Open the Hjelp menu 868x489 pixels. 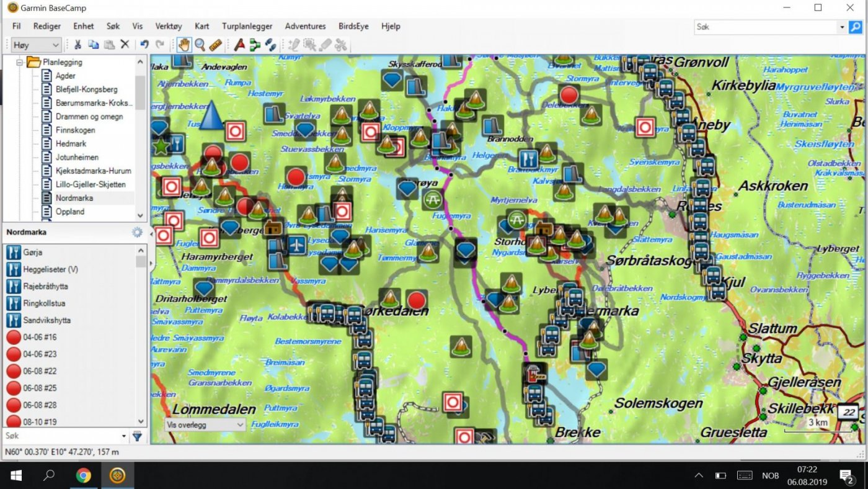coord(391,26)
